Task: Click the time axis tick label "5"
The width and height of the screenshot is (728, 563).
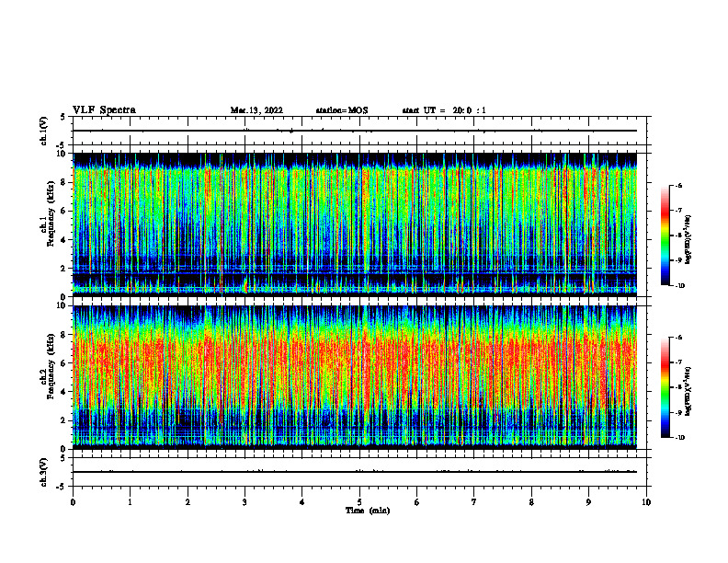Action: click(359, 502)
